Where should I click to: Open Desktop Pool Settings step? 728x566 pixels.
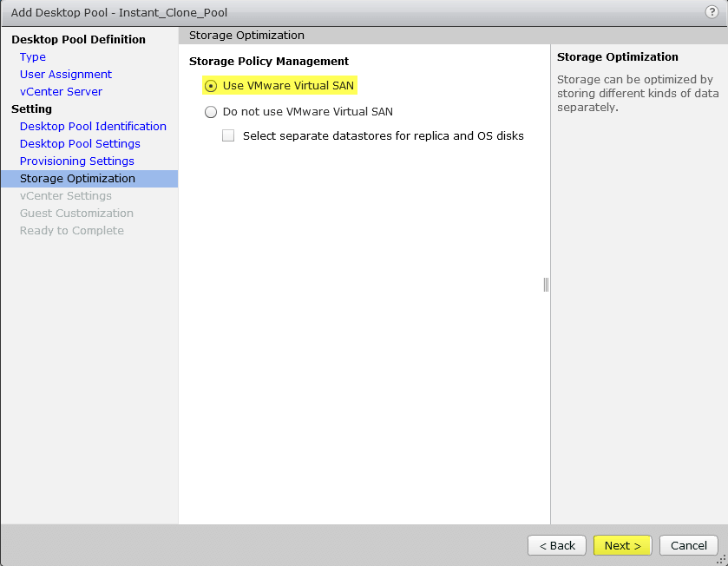click(80, 144)
